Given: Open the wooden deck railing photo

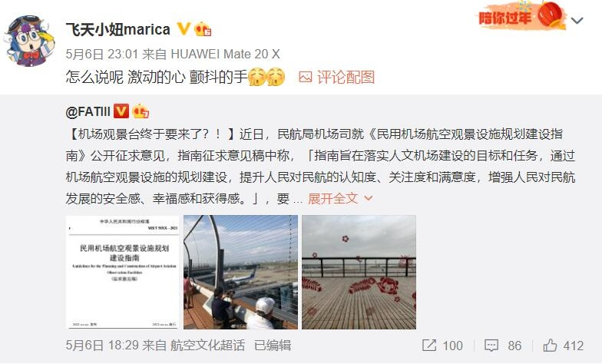Looking at the screenshot, I should [359, 272].
